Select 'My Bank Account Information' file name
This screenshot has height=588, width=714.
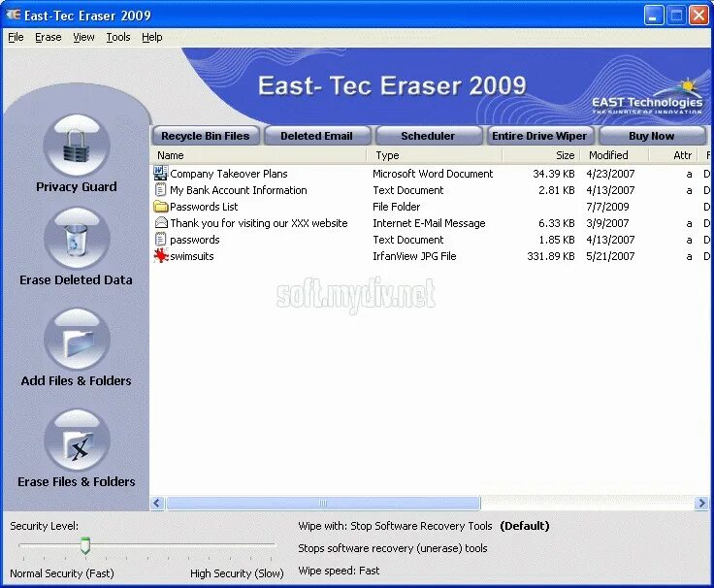tap(239, 190)
